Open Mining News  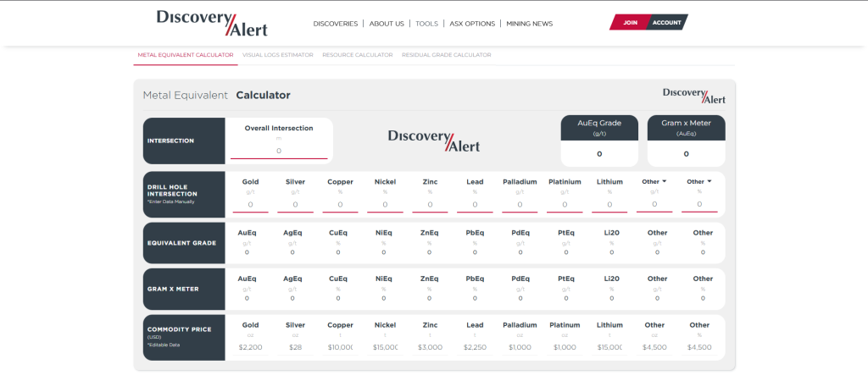[x=529, y=24]
